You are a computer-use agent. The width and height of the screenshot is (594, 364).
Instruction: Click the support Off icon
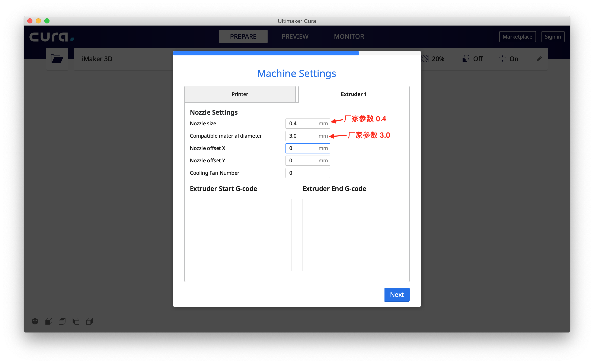pos(466,59)
